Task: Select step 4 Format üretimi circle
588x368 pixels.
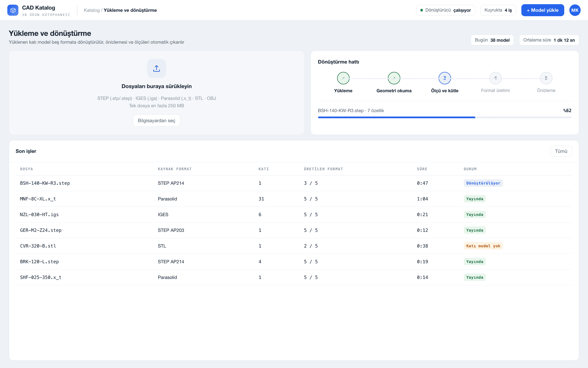Action: [x=495, y=78]
